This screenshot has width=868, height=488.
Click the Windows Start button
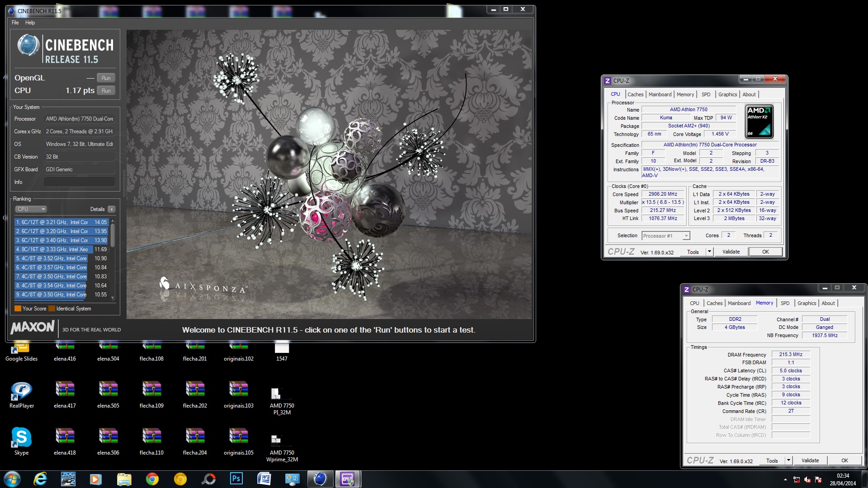click(x=12, y=479)
